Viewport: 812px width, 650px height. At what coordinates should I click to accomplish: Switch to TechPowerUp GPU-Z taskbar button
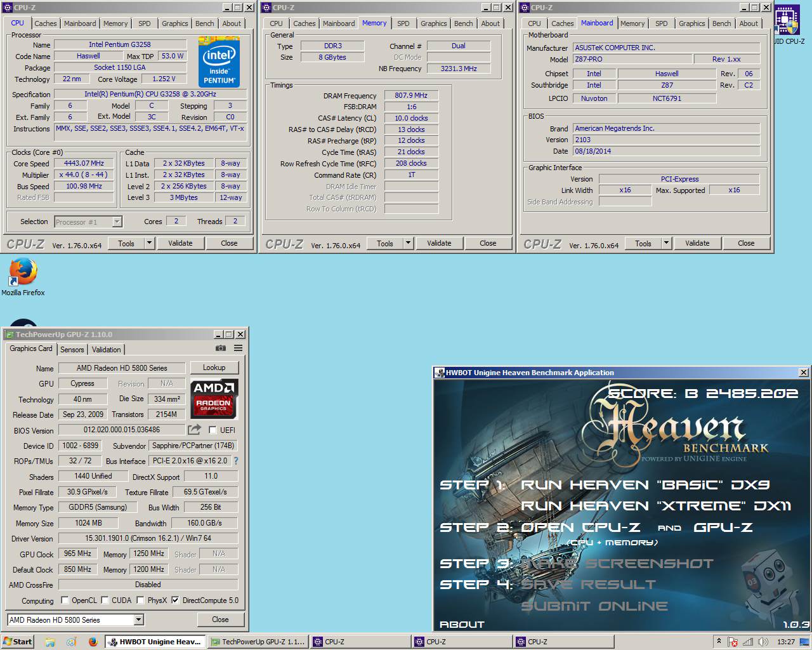258,642
